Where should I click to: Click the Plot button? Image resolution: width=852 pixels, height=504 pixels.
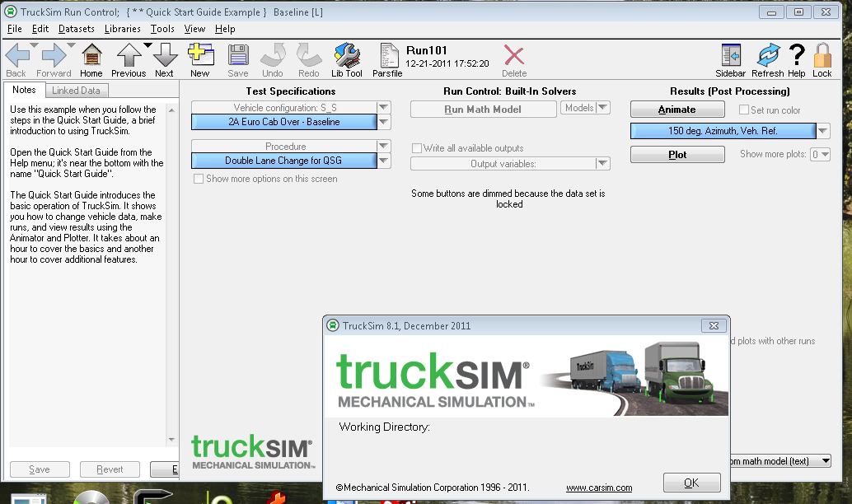tap(677, 154)
